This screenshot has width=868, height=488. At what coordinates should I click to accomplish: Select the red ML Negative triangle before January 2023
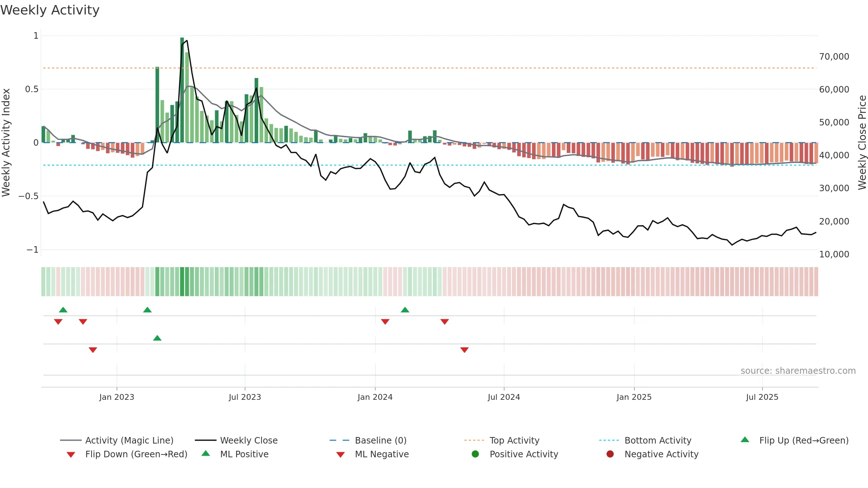93,350
